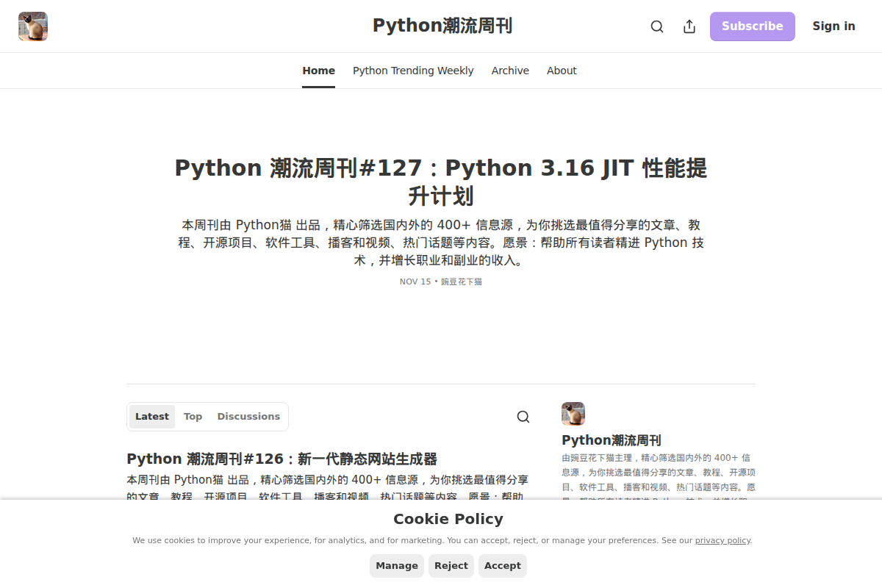The width and height of the screenshot is (882, 588).
Task: Open the Discussions feed tab
Action: pos(248,416)
